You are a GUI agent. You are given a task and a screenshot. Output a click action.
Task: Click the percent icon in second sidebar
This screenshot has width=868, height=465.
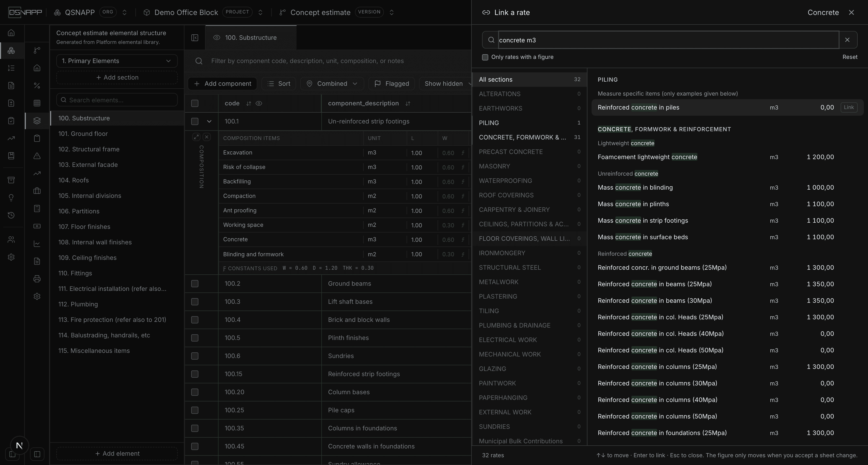[37, 86]
